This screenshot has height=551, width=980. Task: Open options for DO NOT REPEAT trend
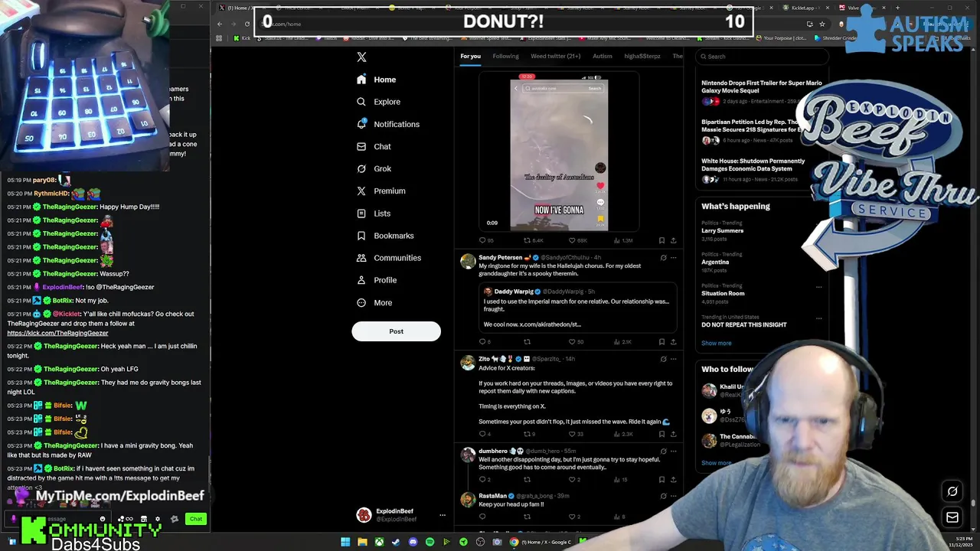tap(818, 318)
